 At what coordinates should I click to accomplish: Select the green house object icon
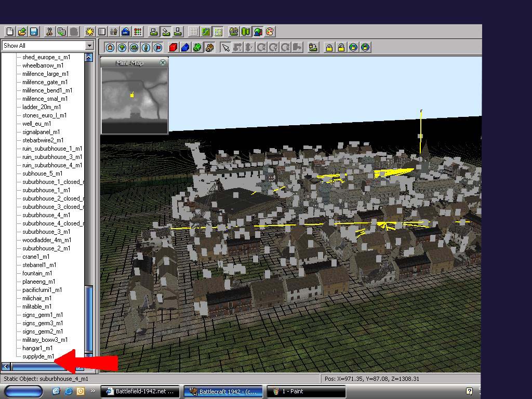(197, 47)
